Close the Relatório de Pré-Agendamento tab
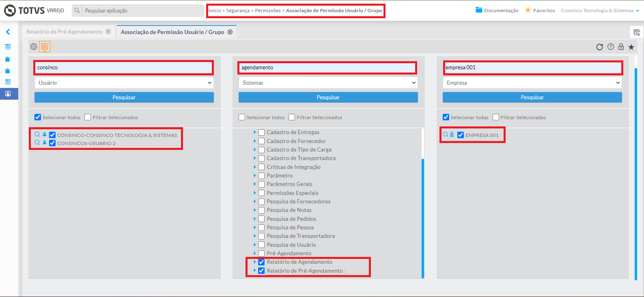644x297 pixels. click(108, 32)
